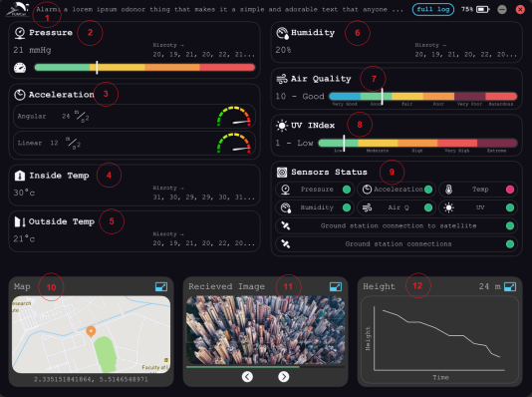Click the image progress bar
The image size is (532, 397).
265,367
